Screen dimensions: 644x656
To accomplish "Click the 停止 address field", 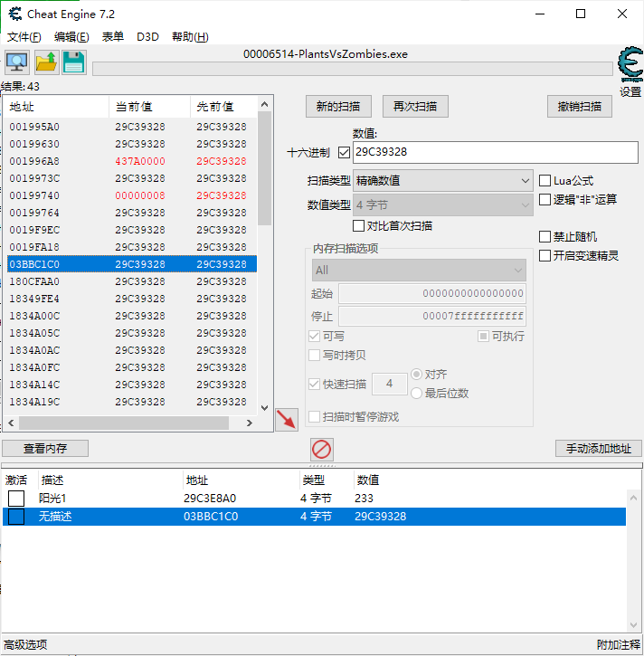I will coord(432,316).
